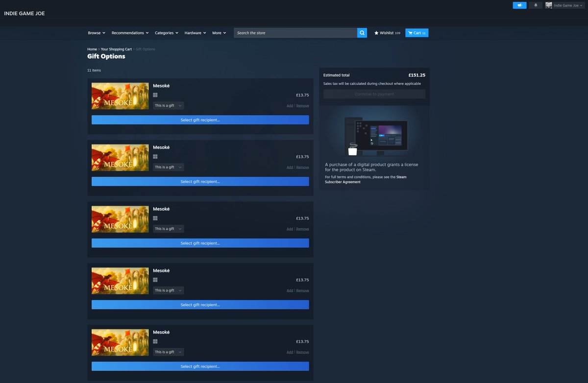Click the Windows platform icon on the fourth Mesoké item

tap(155, 280)
